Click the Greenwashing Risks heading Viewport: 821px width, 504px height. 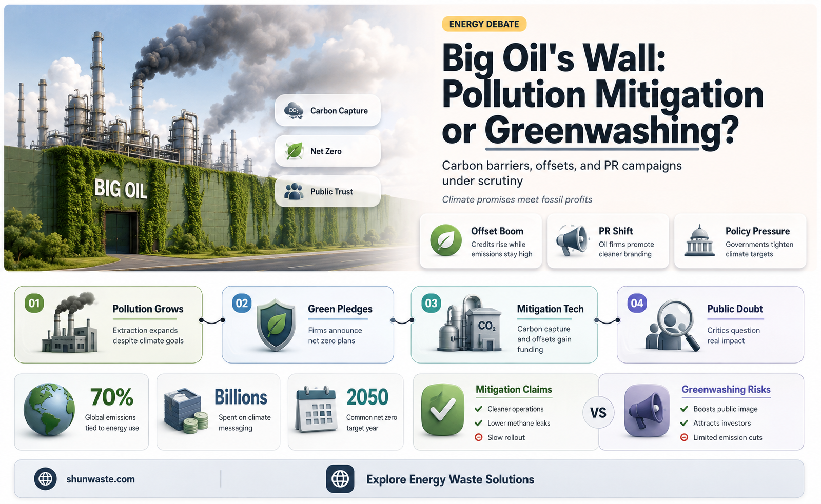click(x=726, y=389)
